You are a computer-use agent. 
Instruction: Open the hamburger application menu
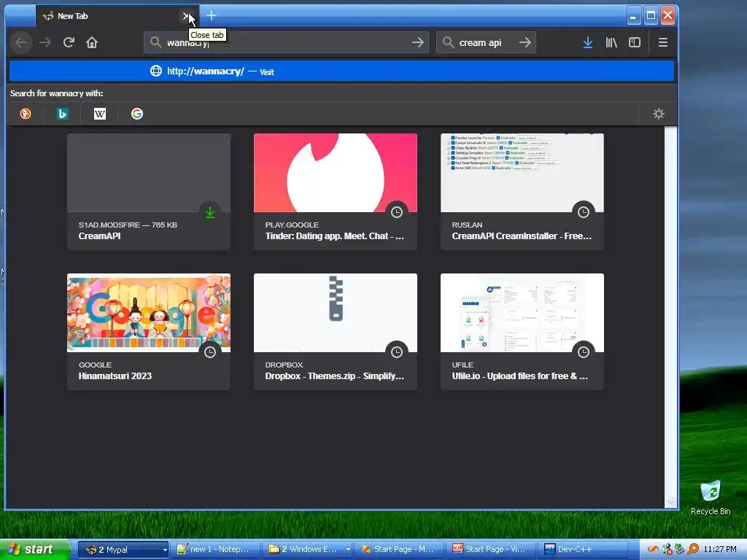(x=662, y=43)
